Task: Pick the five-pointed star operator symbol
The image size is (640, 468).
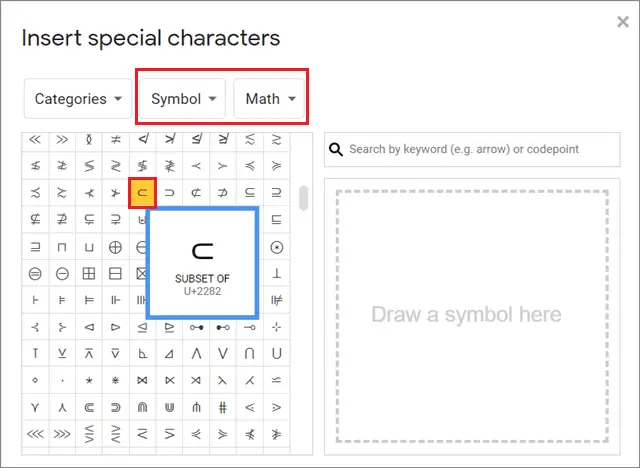Action: 89,380
